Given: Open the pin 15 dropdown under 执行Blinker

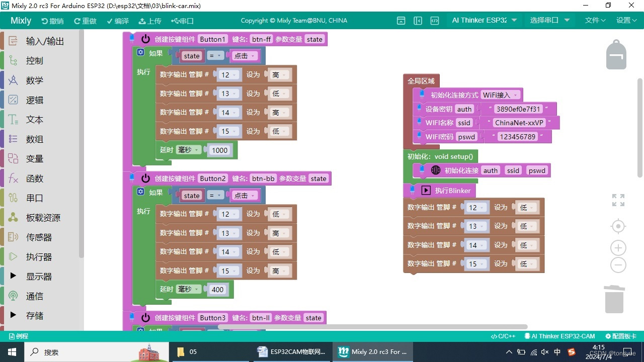Looking at the screenshot, I should pyautogui.click(x=477, y=263).
